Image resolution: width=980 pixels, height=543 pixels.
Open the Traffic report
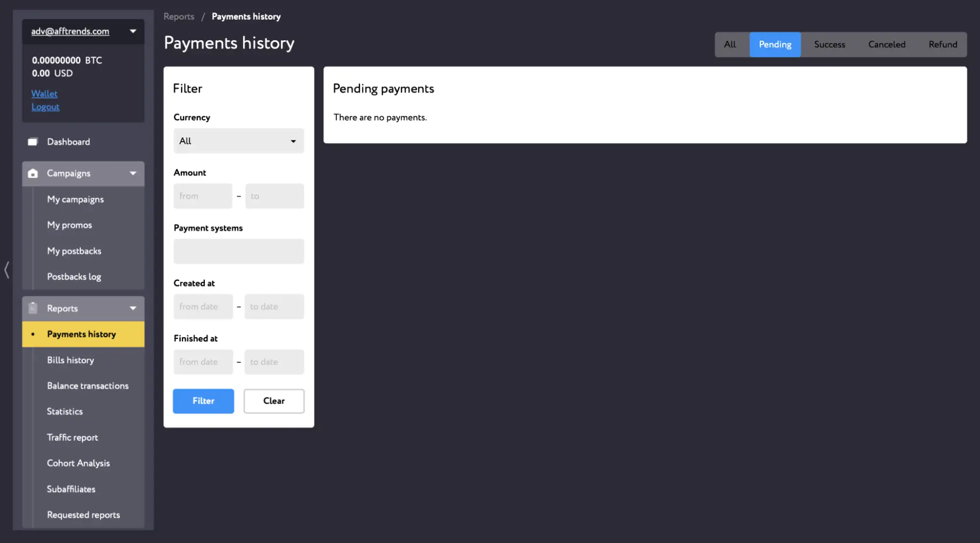point(73,438)
